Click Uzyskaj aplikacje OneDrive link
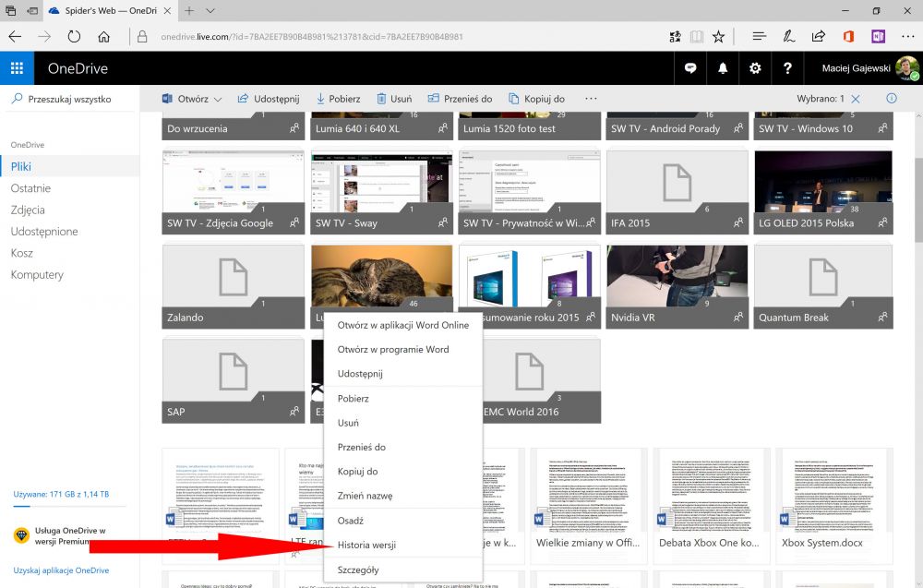Viewport: 923px width, 588px height. coord(61,570)
